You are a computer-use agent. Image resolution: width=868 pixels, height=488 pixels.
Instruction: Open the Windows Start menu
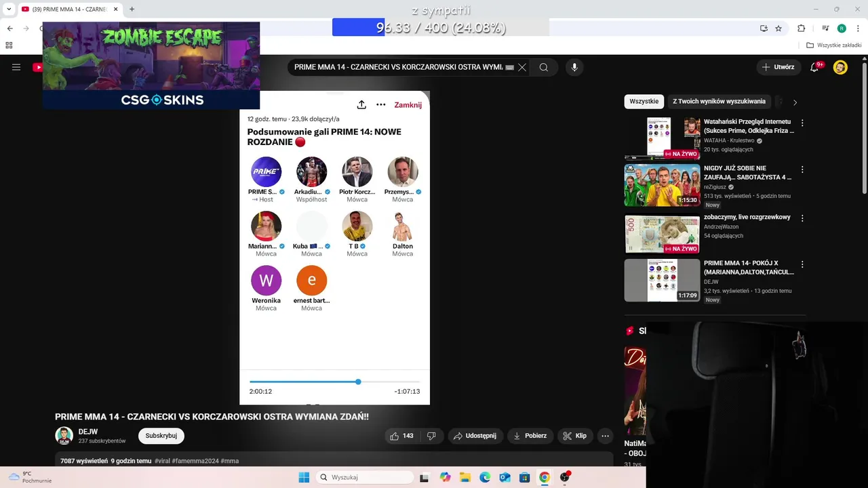[304, 477]
